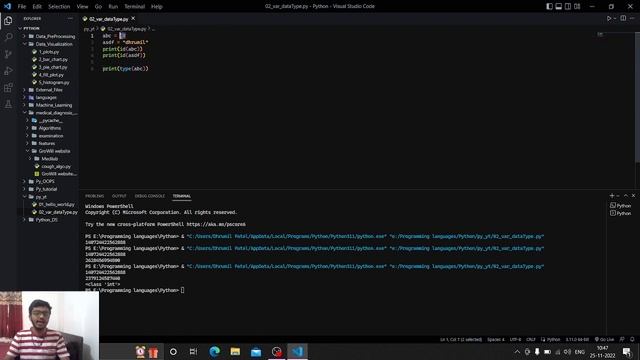The height and width of the screenshot is (360, 640).
Task: Open the Windows action center icon
Action: coord(627,351)
